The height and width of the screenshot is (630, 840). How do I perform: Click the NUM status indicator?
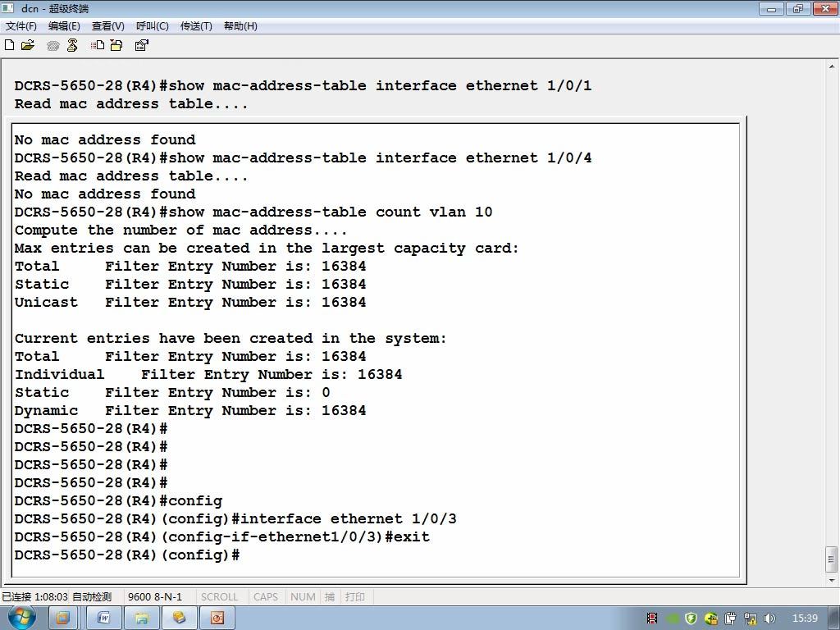[303, 597]
